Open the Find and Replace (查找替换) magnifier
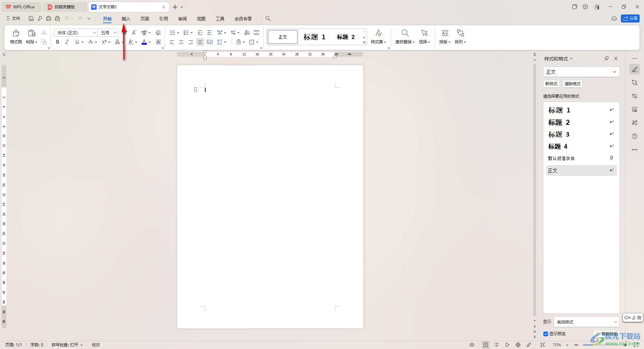 coord(405,33)
